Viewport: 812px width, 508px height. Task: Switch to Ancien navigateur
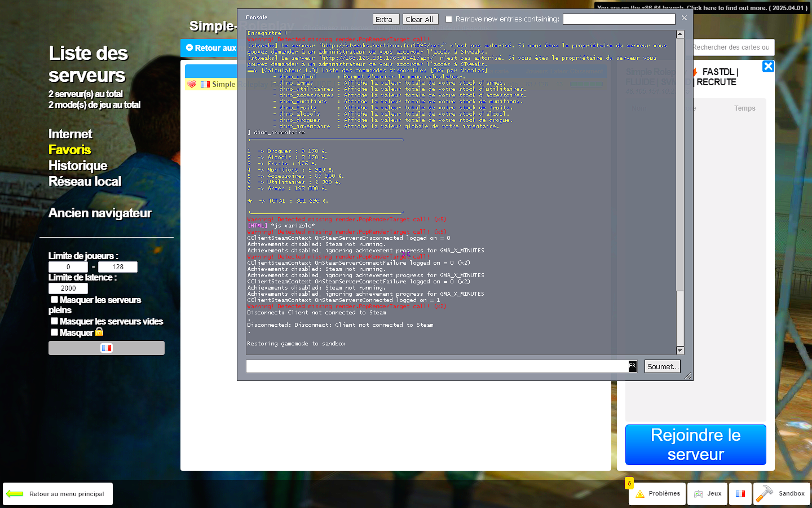100,213
